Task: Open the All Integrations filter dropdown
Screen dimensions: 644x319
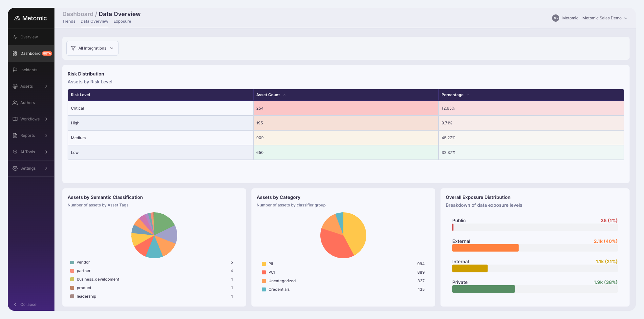Action: click(x=92, y=48)
